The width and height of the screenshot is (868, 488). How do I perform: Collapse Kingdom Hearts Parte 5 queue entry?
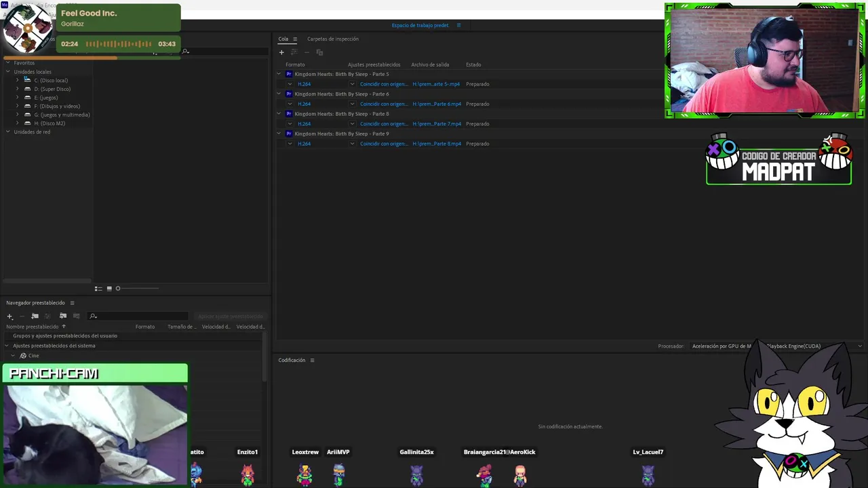coord(279,74)
